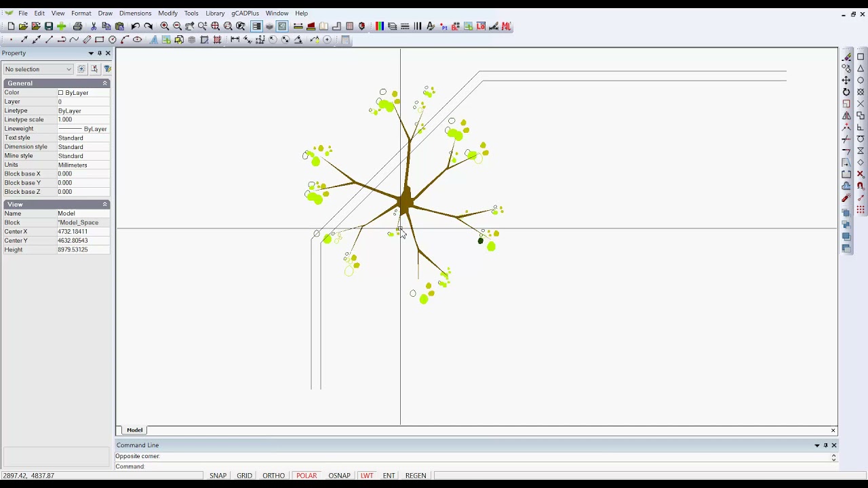Click the Rotate tool in right toolbar
The height and width of the screenshot is (488, 868).
tap(846, 92)
